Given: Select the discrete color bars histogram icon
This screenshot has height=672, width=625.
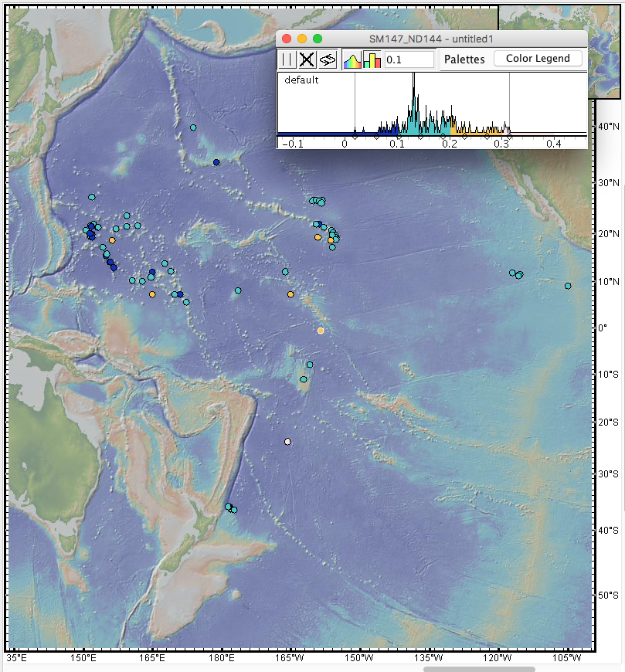Looking at the screenshot, I should 372,59.
